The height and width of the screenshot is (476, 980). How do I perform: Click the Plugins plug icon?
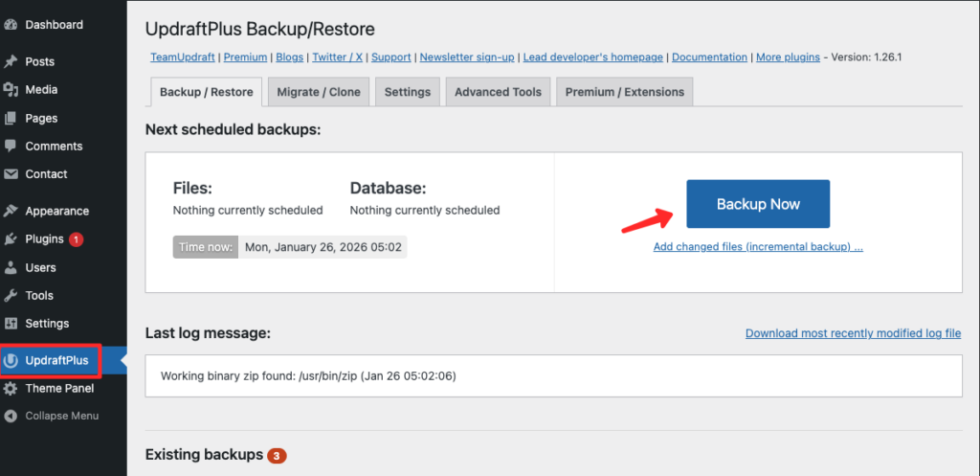(x=11, y=239)
